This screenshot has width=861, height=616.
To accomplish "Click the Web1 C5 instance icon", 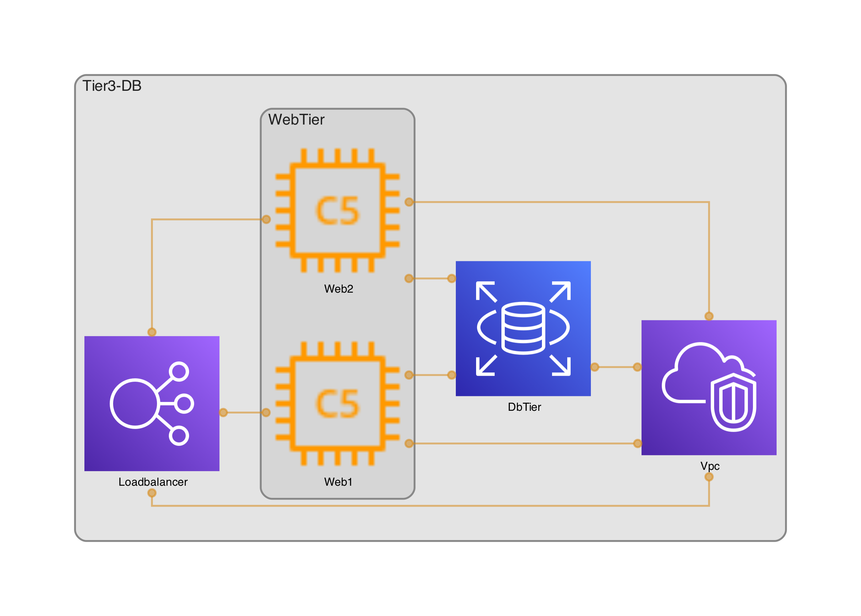I will pyautogui.click(x=337, y=403).
